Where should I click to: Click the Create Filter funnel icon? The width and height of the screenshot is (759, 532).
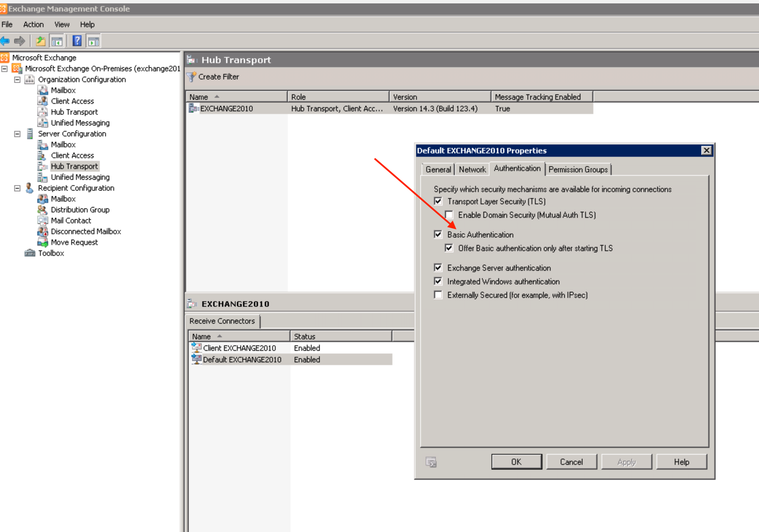click(191, 77)
